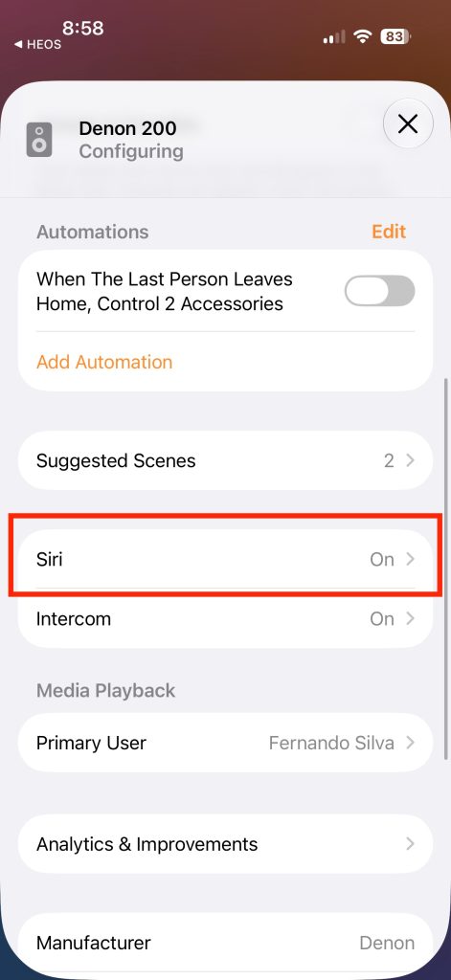
Task: Toggle the Last Person Leaves Home automation
Action: 380,291
